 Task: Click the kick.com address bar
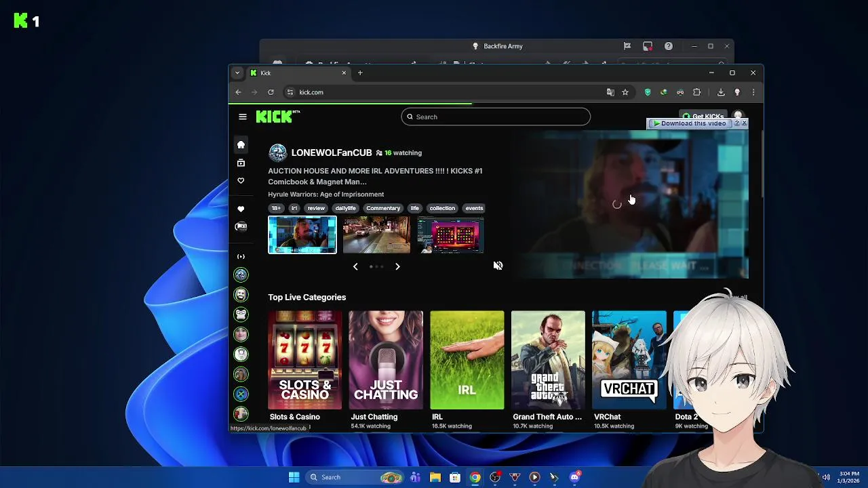448,92
